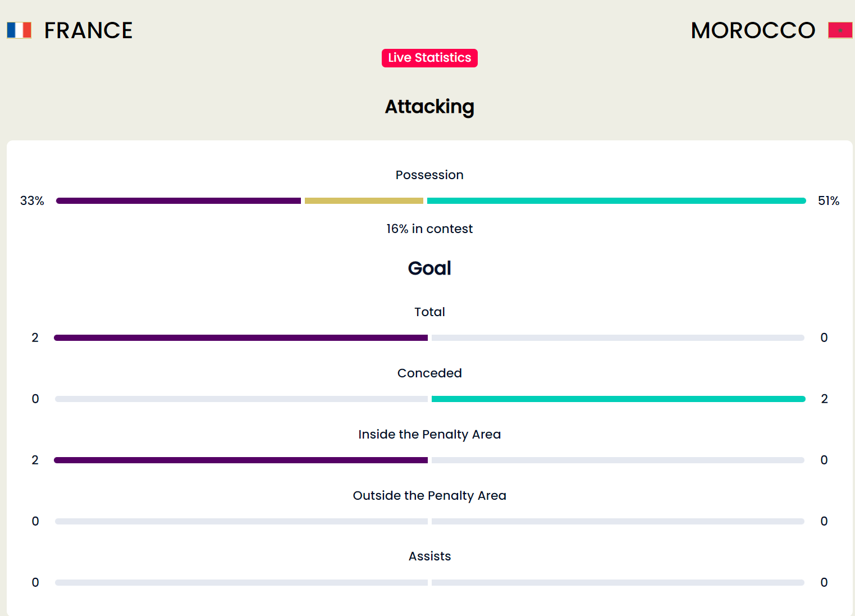Click the Possession stat label
Viewport: 855px width, 616px height.
(429, 175)
